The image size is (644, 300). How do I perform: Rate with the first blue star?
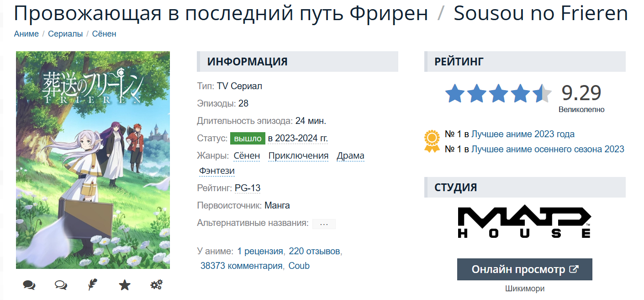[x=455, y=93]
